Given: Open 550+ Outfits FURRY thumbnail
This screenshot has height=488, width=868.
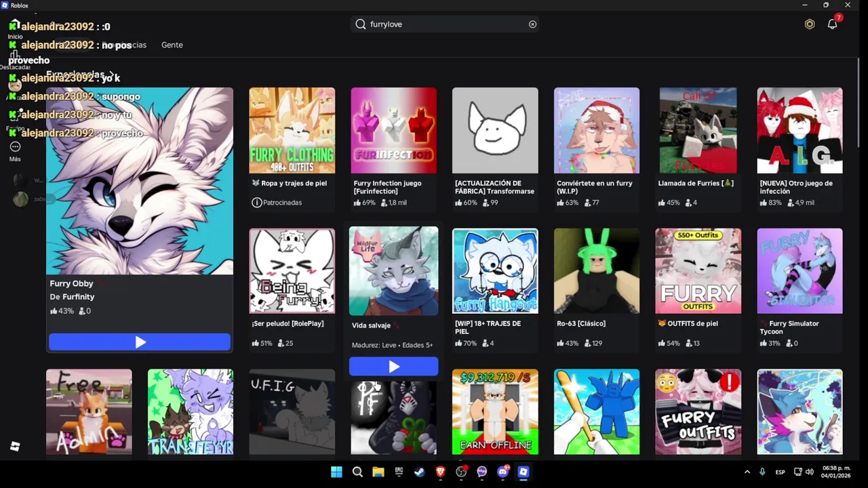Looking at the screenshot, I should (x=698, y=271).
